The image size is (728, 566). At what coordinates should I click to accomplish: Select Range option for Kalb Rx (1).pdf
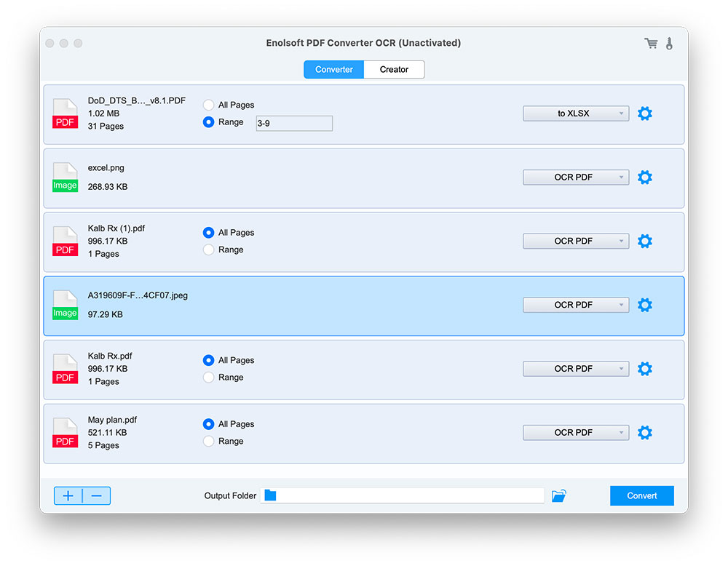coord(209,250)
